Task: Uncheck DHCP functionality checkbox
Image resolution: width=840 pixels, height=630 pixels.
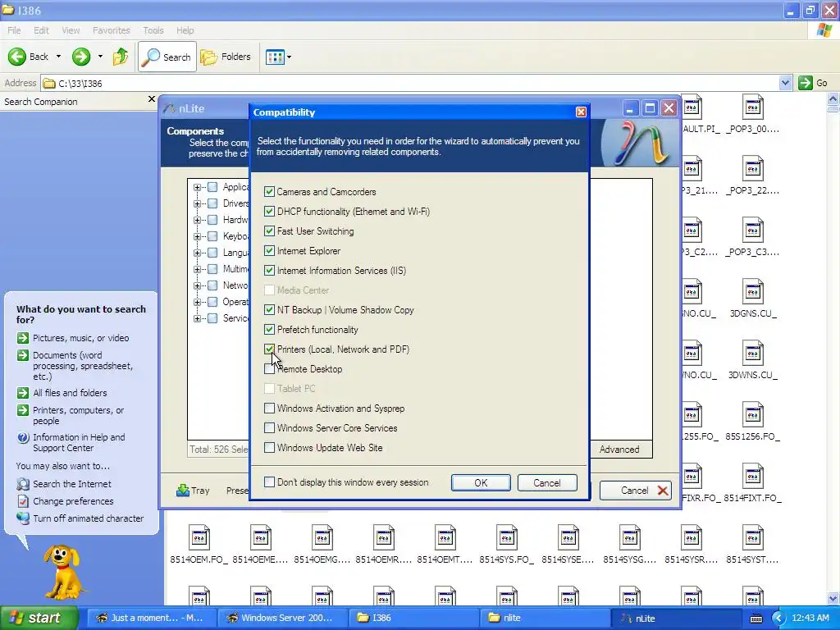Action: coord(269,211)
